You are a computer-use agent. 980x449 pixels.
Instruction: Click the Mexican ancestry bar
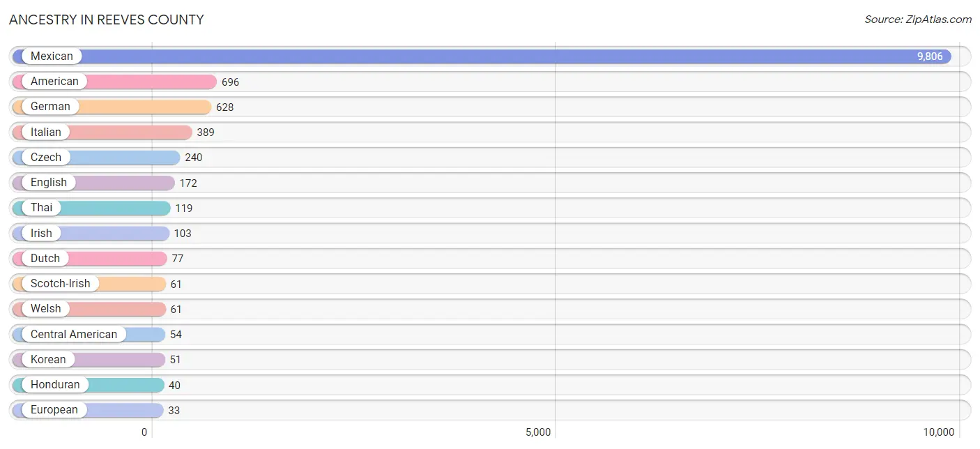click(x=482, y=56)
